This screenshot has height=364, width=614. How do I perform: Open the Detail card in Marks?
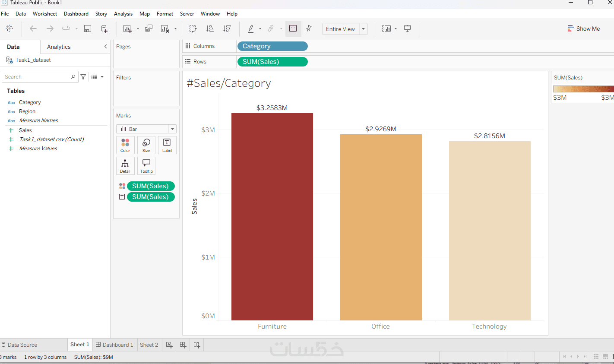coord(125,166)
